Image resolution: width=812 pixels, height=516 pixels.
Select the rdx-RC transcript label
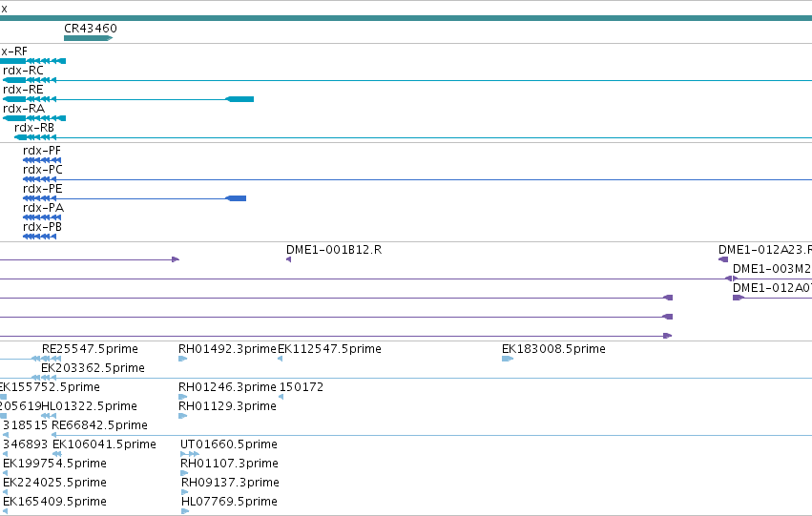point(23,71)
